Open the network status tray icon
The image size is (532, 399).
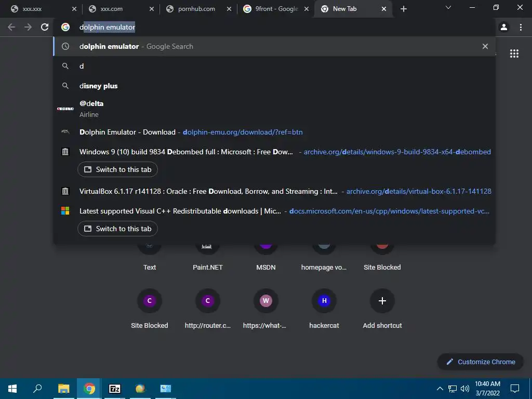[x=453, y=389]
